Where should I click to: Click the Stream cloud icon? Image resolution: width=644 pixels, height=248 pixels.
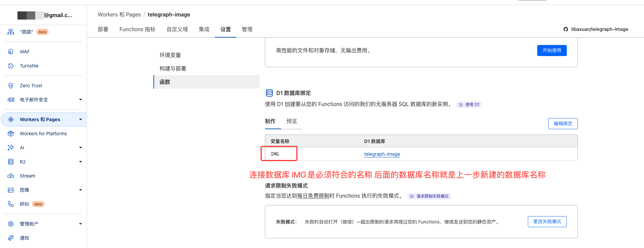(11, 176)
